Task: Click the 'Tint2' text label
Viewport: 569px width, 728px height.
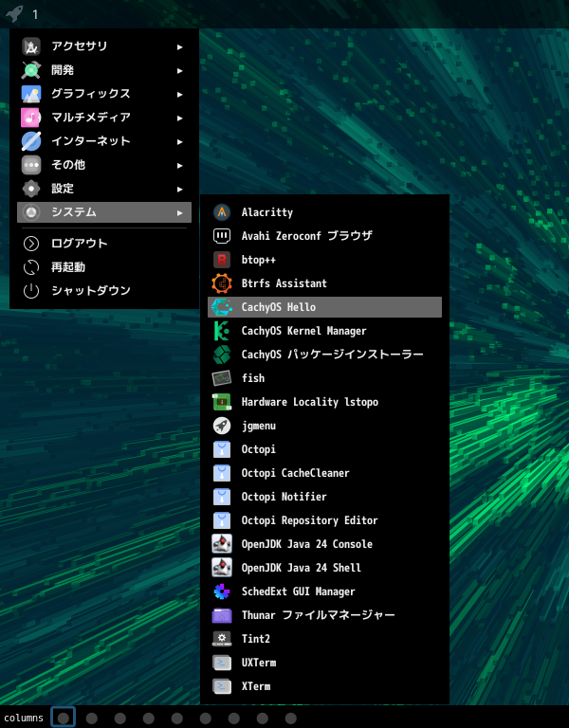Action: pyautogui.click(x=256, y=639)
